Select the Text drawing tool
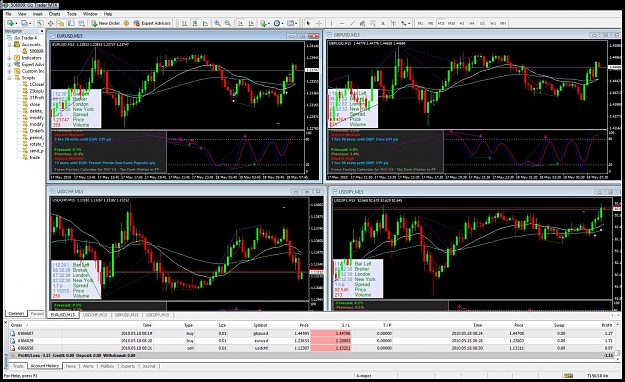 coord(383,24)
